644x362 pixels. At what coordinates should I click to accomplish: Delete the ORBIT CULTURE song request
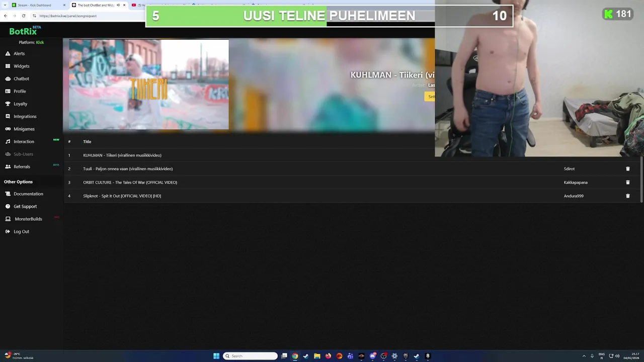click(627, 182)
